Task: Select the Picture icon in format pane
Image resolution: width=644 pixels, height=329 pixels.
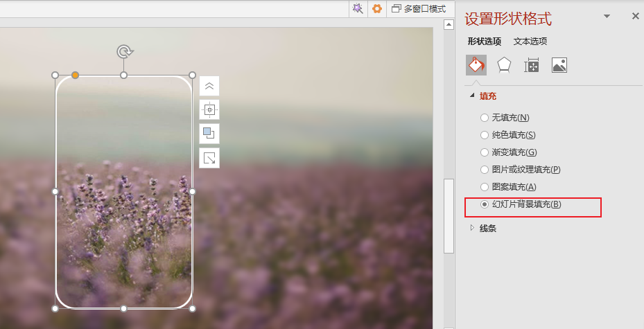Action: pyautogui.click(x=559, y=65)
